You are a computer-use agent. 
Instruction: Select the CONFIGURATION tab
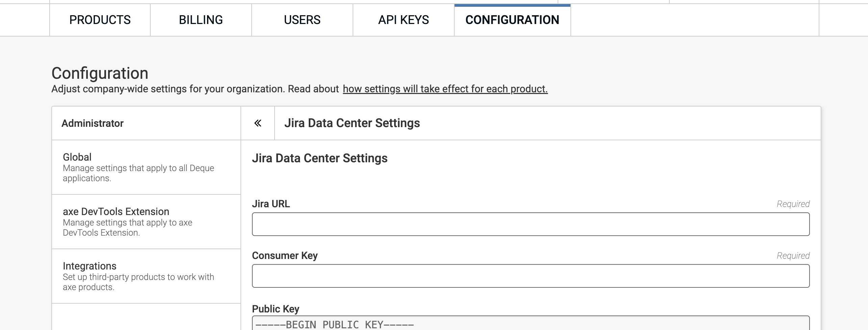(512, 20)
